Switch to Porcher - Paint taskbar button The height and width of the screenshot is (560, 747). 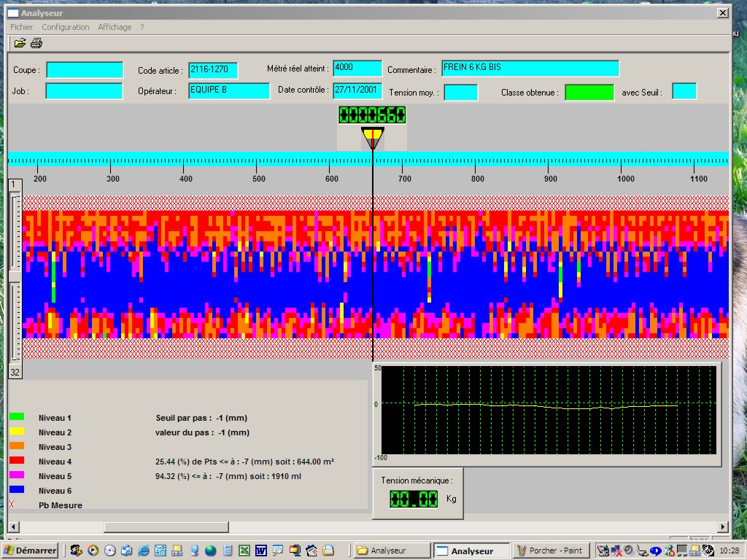tap(551, 551)
